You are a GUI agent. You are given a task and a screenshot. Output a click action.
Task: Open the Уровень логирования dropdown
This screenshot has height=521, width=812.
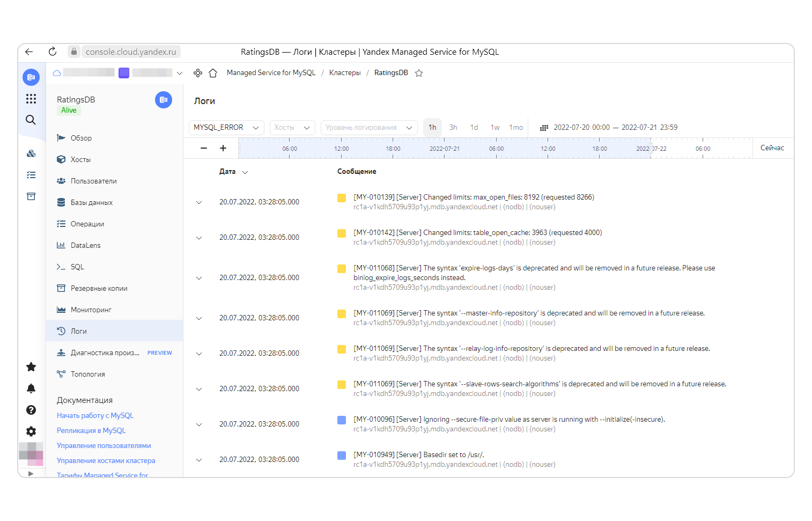click(x=369, y=128)
